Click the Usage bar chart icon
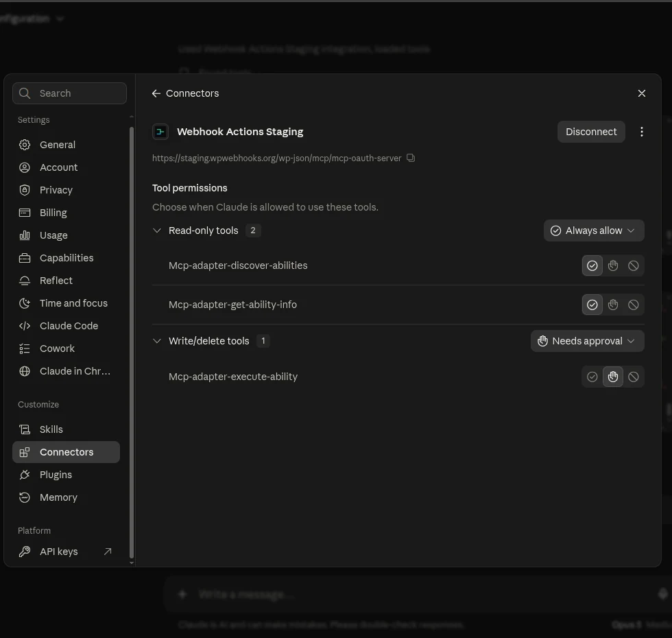The height and width of the screenshot is (638, 672). click(25, 235)
